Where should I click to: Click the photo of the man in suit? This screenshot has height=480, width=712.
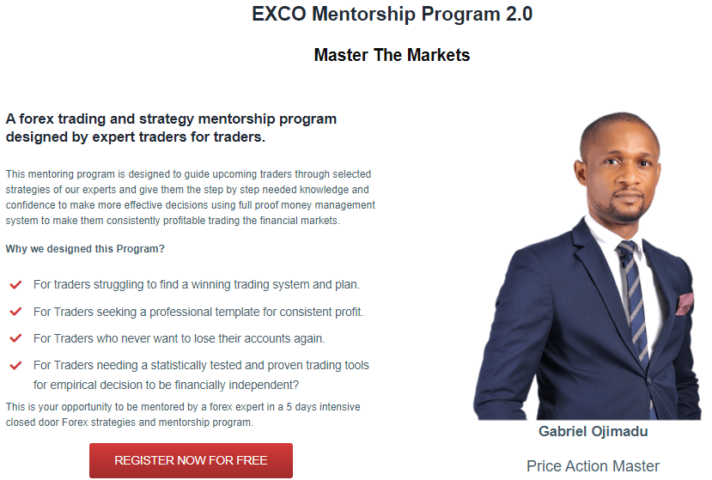587,266
